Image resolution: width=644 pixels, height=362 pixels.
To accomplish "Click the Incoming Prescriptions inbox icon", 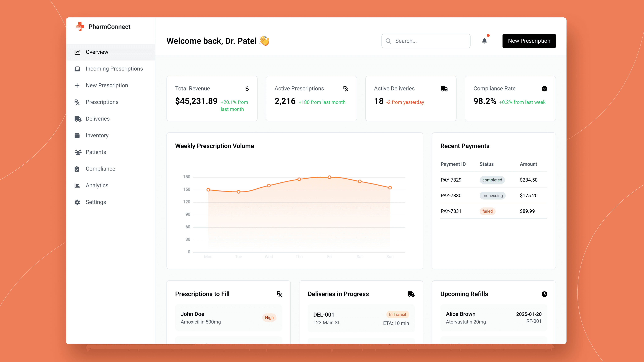I will 77,69.
